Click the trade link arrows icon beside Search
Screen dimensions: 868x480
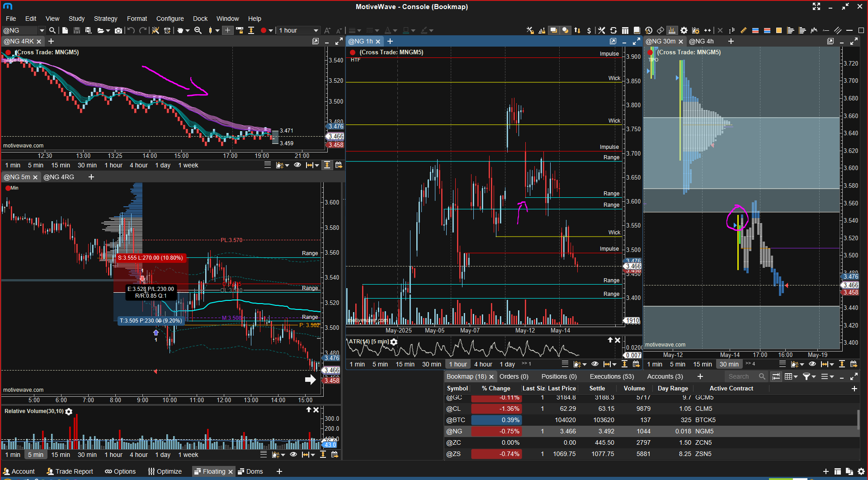(776, 376)
